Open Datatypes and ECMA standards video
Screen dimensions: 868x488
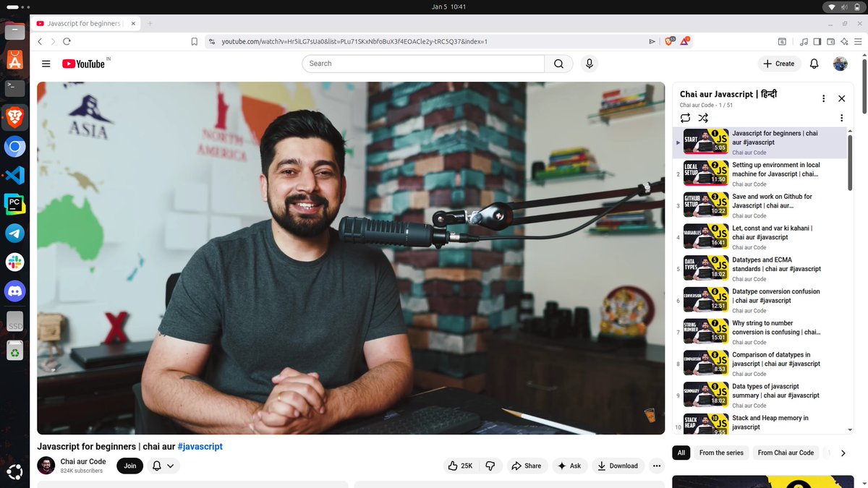tap(759, 269)
